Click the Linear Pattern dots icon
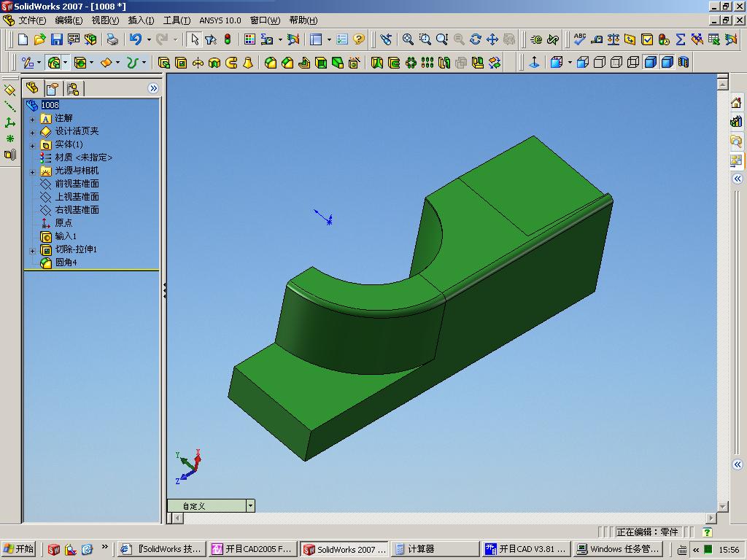Viewport: 747px width, 560px height. pyautogui.click(x=427, y=63)
